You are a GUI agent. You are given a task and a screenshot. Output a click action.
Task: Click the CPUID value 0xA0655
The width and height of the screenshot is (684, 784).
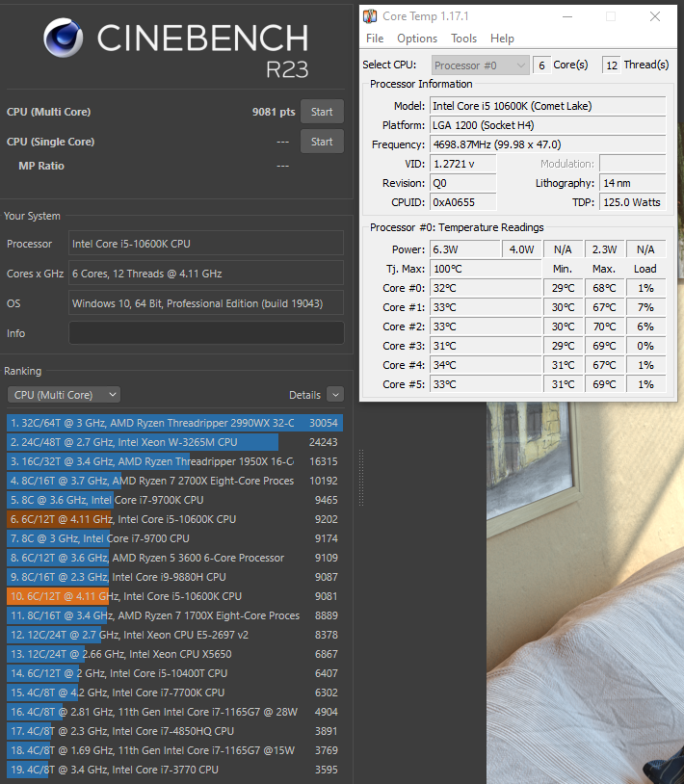click(463, 202)
